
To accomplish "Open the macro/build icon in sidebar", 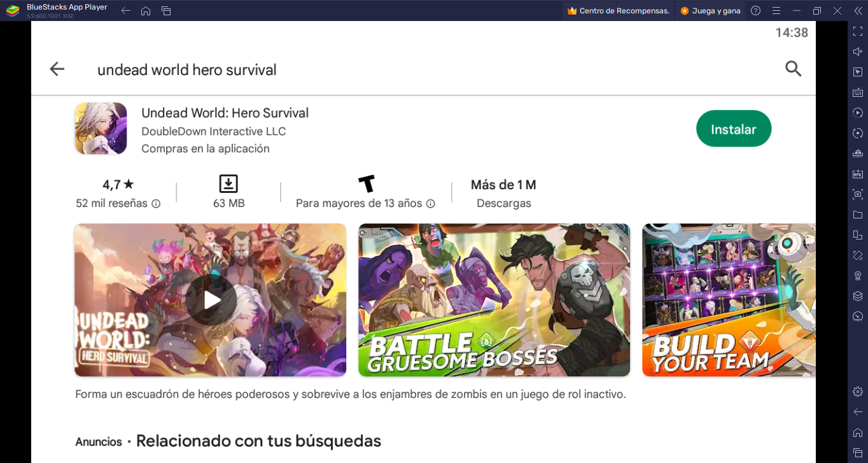I will coord(858,153).
